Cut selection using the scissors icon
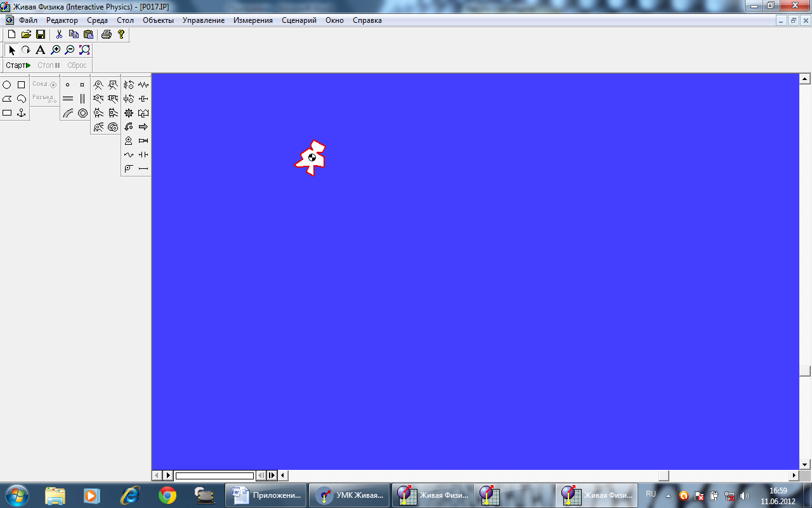Viewport: 812px width, 508px height. click(x=59, y=34)
